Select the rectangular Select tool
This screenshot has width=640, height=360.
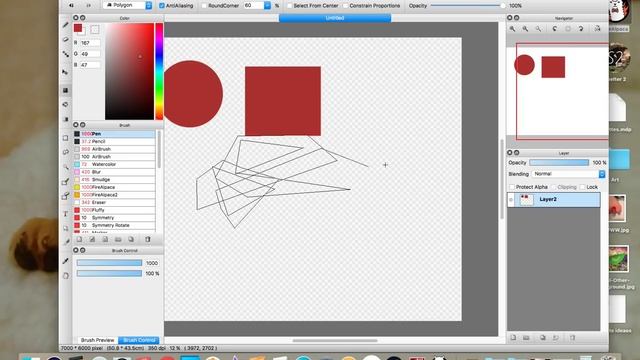65,138
